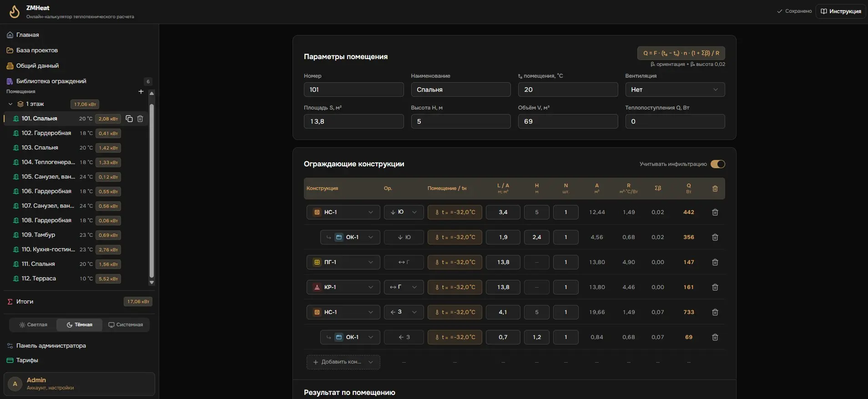This screenshot has width=868, height=399.
Task: Click the Номер field with 101
Action: [x=353, y=90]
